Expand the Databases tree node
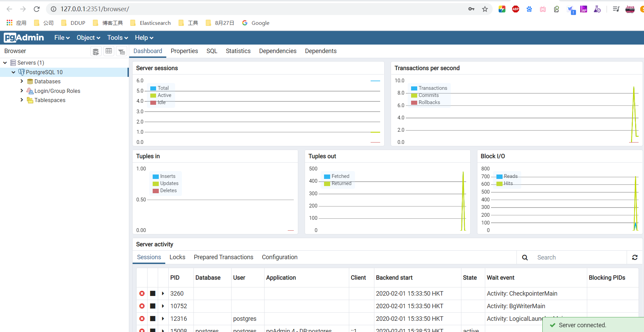Viewport: 644px width, 332px height. tap(22, 81)
